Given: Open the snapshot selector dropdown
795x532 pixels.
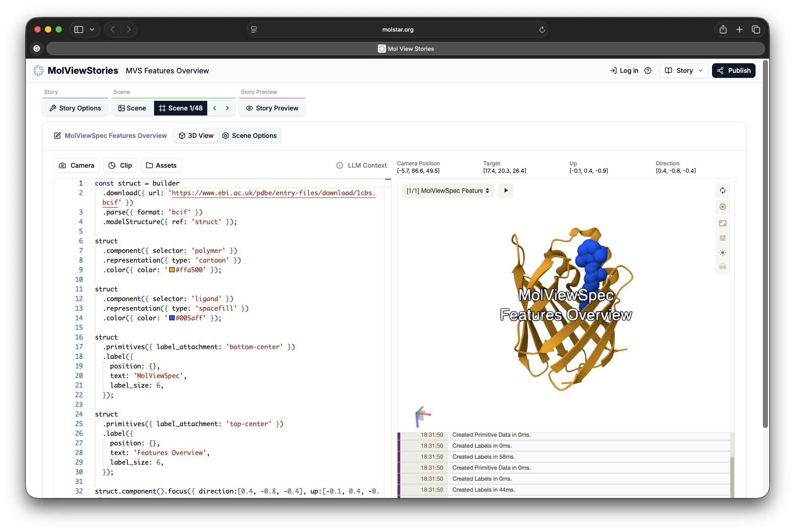Looking at the screenshot, I should pyautogui.click(x=447, y=191).
